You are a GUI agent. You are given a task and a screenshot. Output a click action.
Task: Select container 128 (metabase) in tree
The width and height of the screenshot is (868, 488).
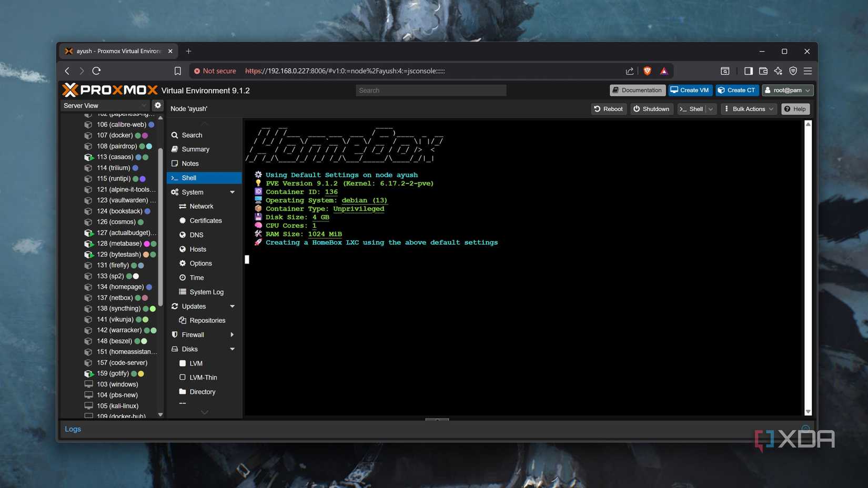(x=119, y=243)
